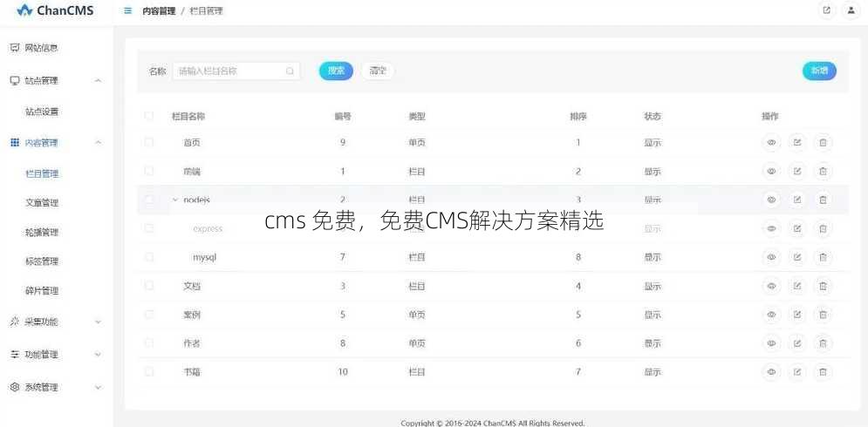Screen dimensions: 868x427
Task: Delete the express row
Action: [824, 228]
